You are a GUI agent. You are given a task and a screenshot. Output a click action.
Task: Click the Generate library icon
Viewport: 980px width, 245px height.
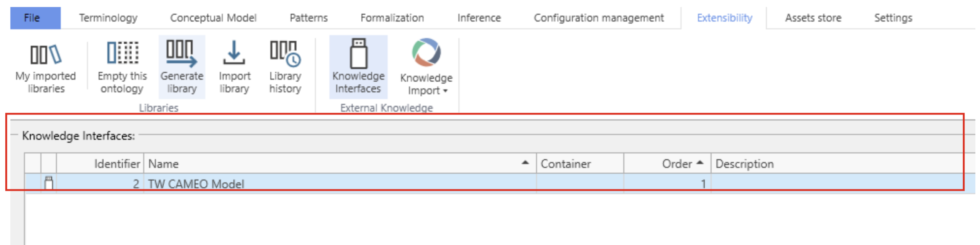point(181,52)
